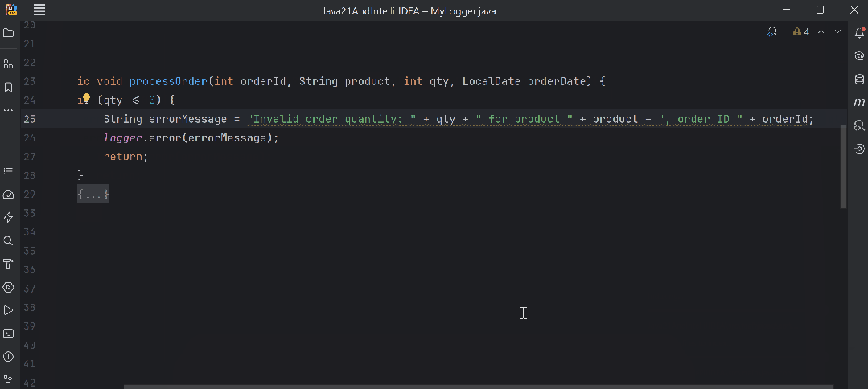Click line number 25 in the gutter

pos(30,119)
